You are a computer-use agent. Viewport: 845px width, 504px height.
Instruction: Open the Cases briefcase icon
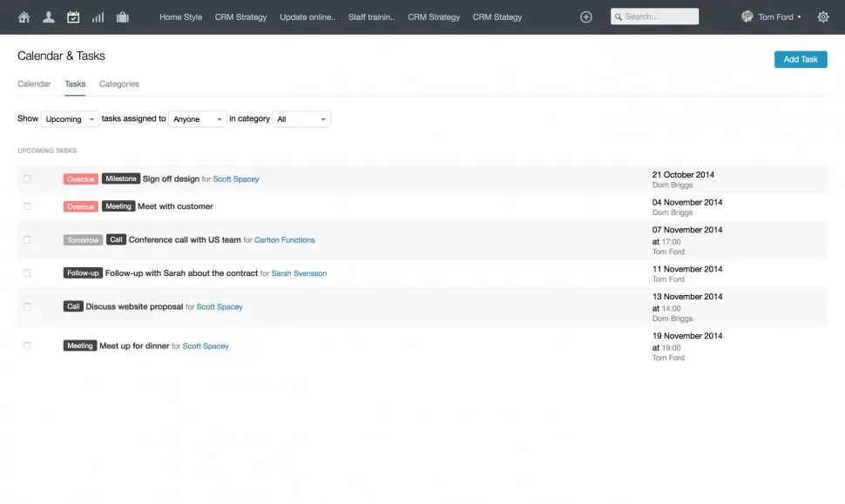click(x=122, y=17)
